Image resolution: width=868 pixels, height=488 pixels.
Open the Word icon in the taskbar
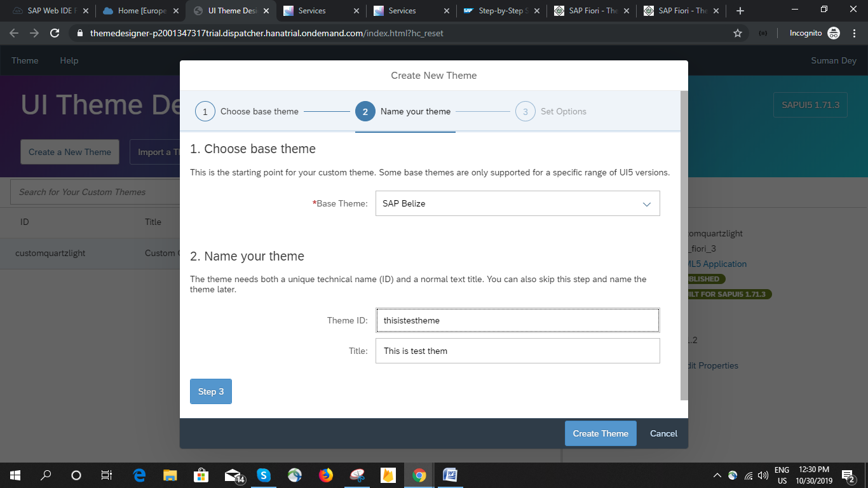450,475
